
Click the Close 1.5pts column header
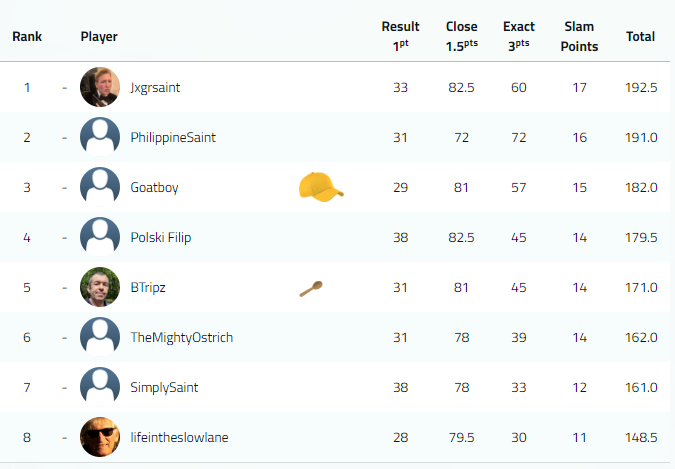click(461, 37)
